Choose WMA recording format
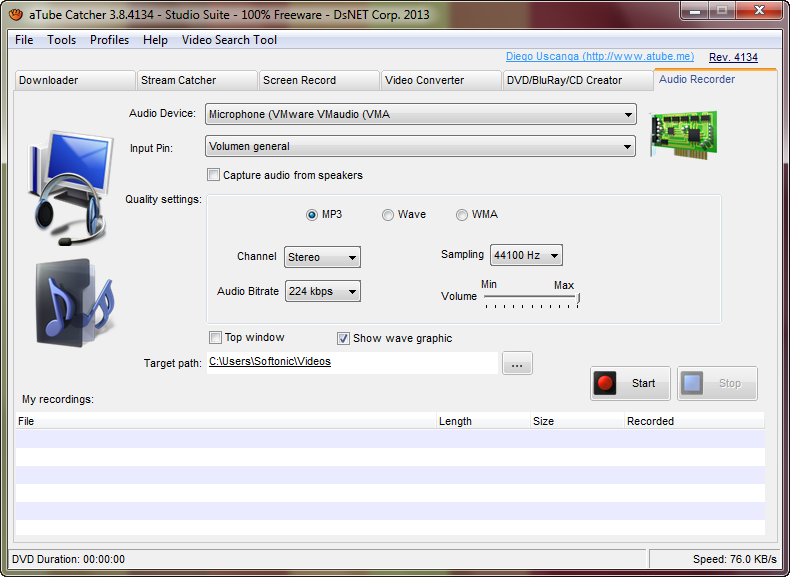The height and width of the screenshot is (577, 790). (462, 215)
